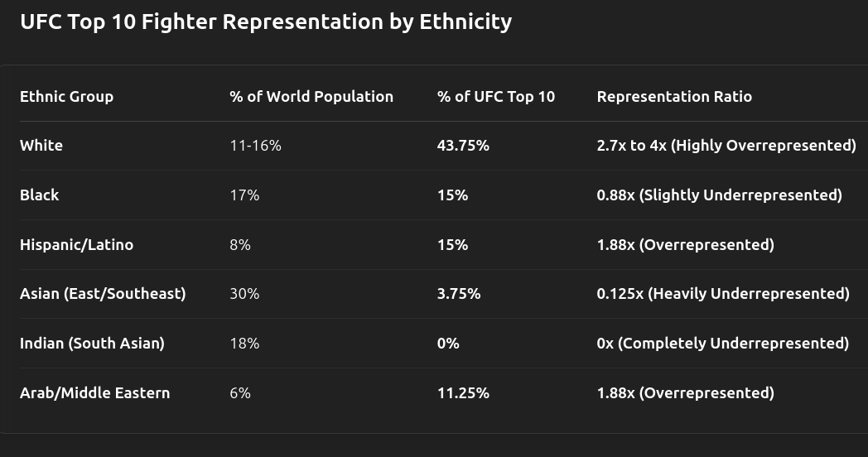This screenshot has height=457, width=868.
Task: Click the '43.75%' UFC Top 10 value
Action: pyautogui.click(x=463, y=145)
